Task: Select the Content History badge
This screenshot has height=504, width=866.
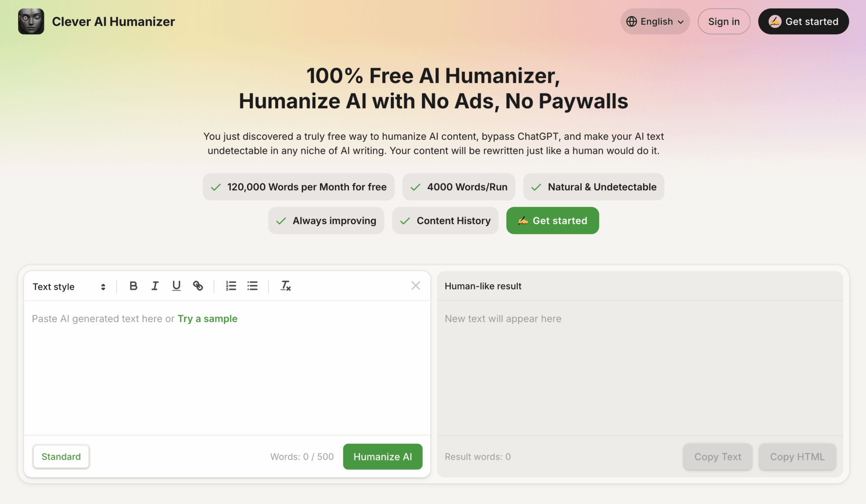Action: 445,221
